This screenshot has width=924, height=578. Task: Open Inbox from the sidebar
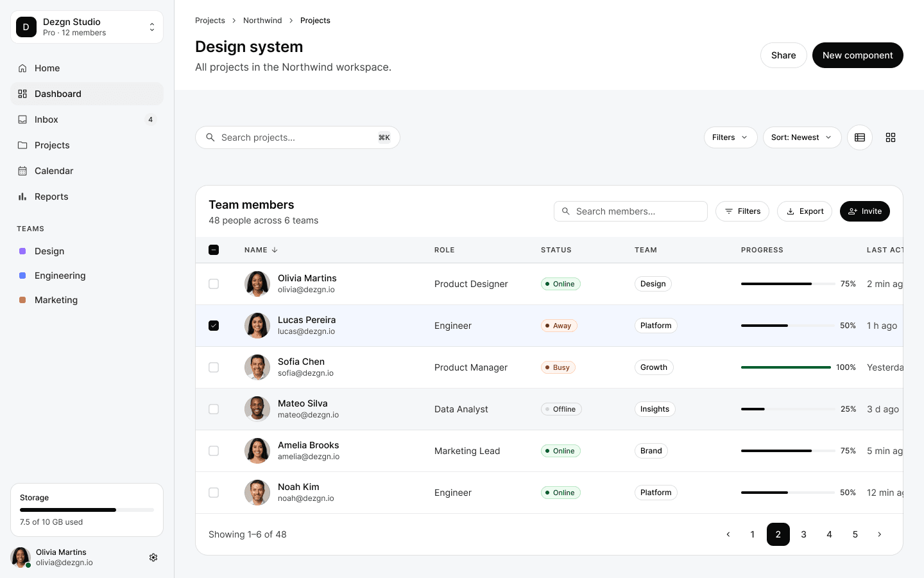point(87,119)
